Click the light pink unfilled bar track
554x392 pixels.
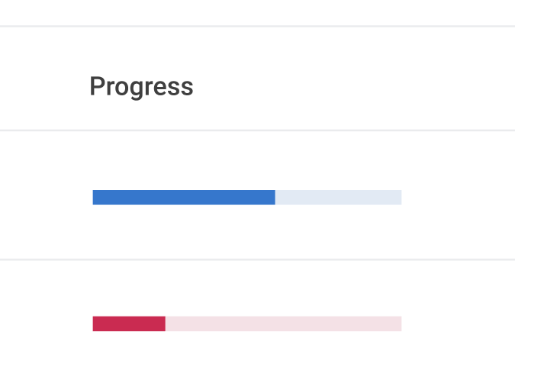click(283, 323)
